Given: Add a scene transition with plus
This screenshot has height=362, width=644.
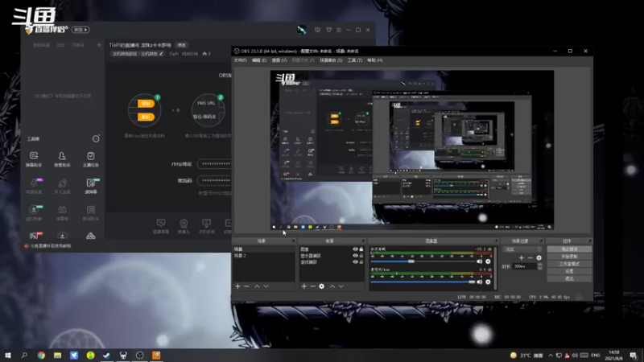Looking at the screenshot, I should tap(521, 257).
